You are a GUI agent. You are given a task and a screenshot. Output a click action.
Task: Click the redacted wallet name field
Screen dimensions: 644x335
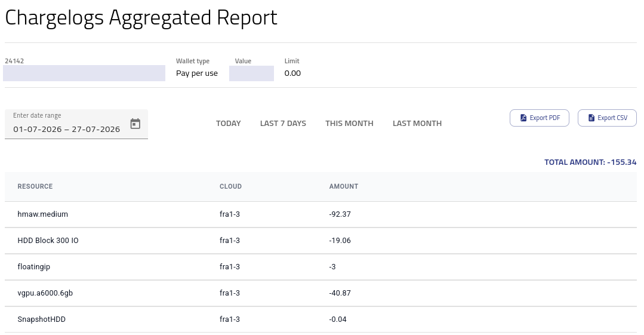tap(84, 73)
